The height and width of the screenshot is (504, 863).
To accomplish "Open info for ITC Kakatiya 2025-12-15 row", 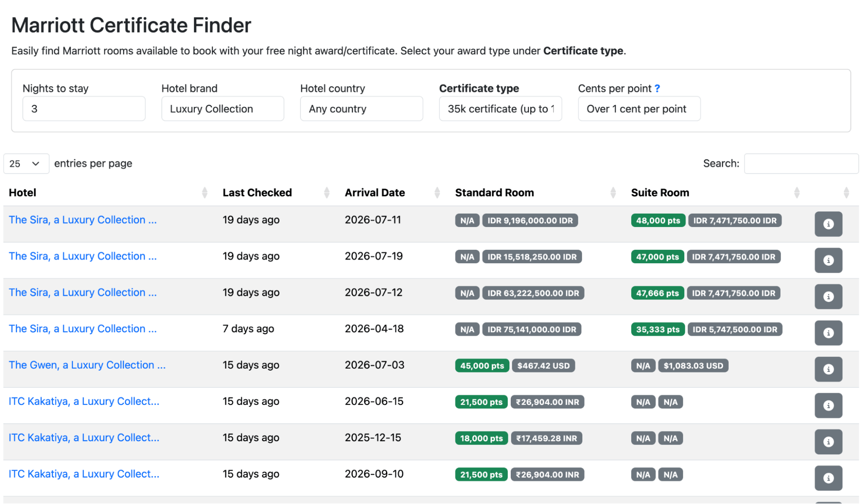I will (x=828, y=441).
